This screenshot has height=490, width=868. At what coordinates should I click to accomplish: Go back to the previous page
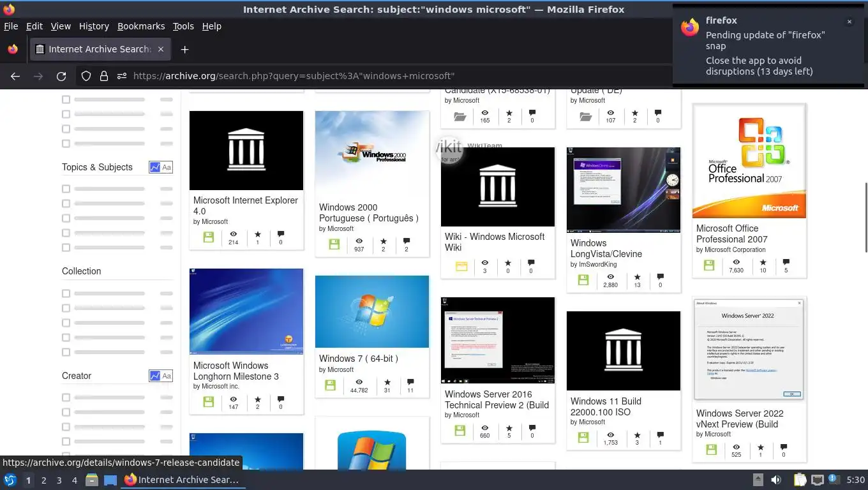[15, 76]
